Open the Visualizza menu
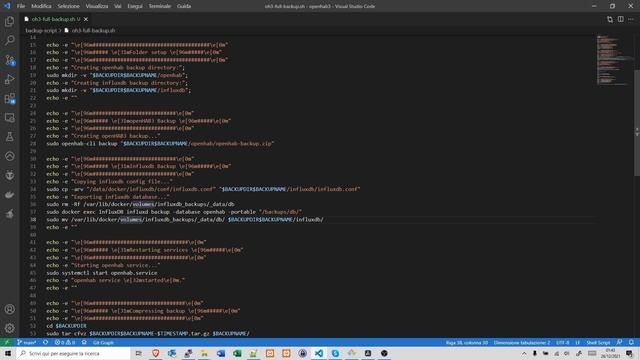Image resolution: width=640 pixels, height=360 pixels. click(97, 6)
